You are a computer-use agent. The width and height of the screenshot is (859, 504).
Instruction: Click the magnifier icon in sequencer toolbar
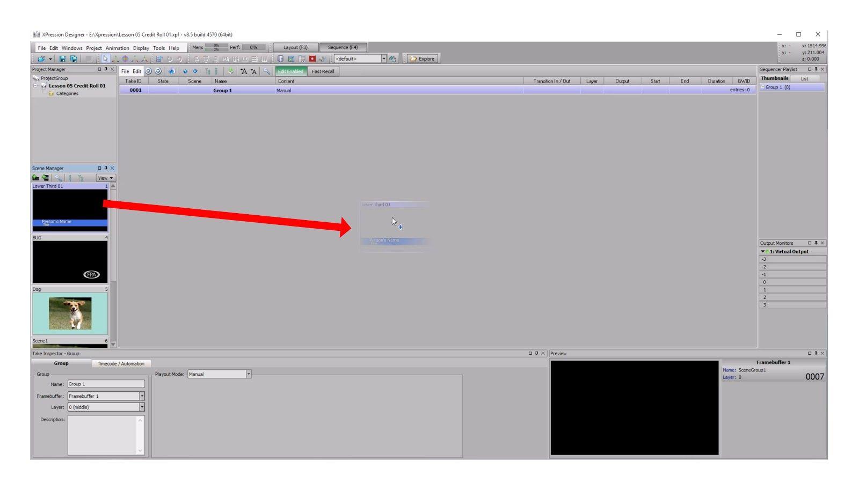pyautogui.click(x=267, y=71)
